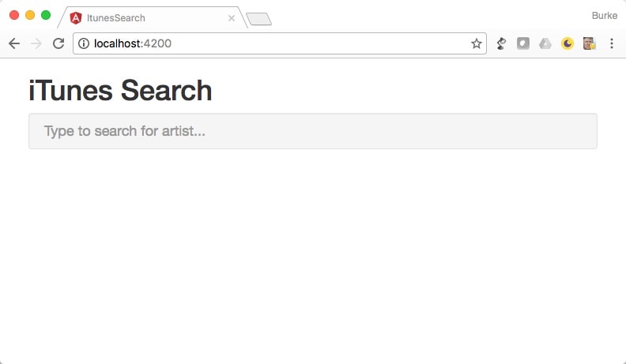The image size is (626, 364).
Task: Open the Google Drive extension
Action: click(x=545, y=43)
